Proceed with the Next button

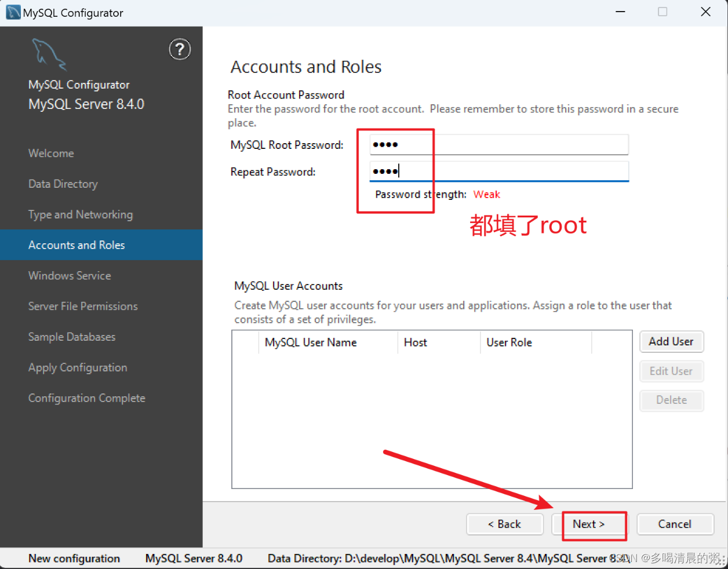589,524
